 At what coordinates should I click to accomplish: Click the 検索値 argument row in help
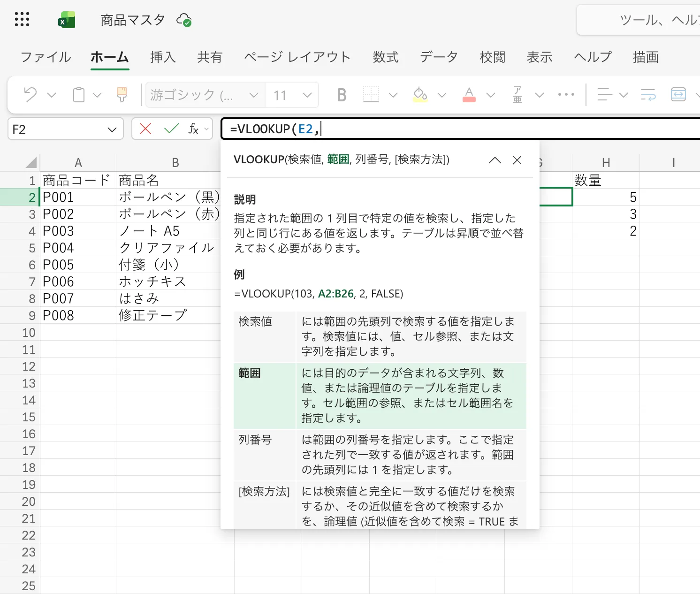380,336
